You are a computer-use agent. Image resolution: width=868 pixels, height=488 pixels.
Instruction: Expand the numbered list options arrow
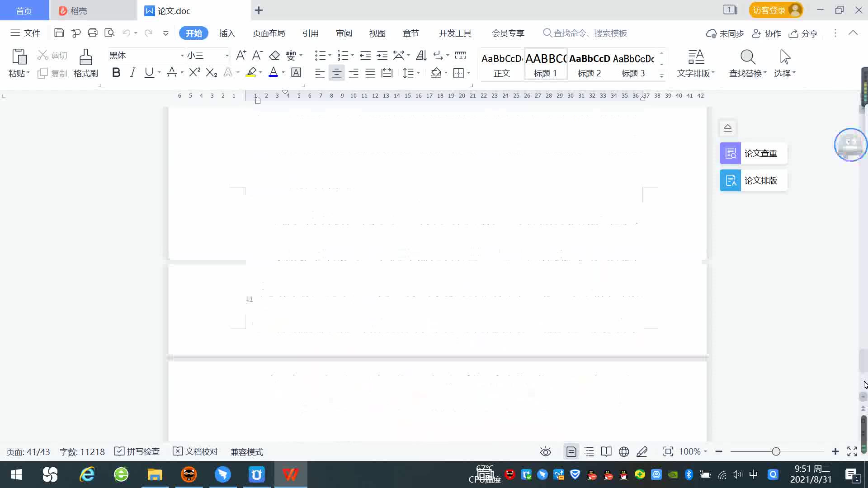[x=352, y=56]
